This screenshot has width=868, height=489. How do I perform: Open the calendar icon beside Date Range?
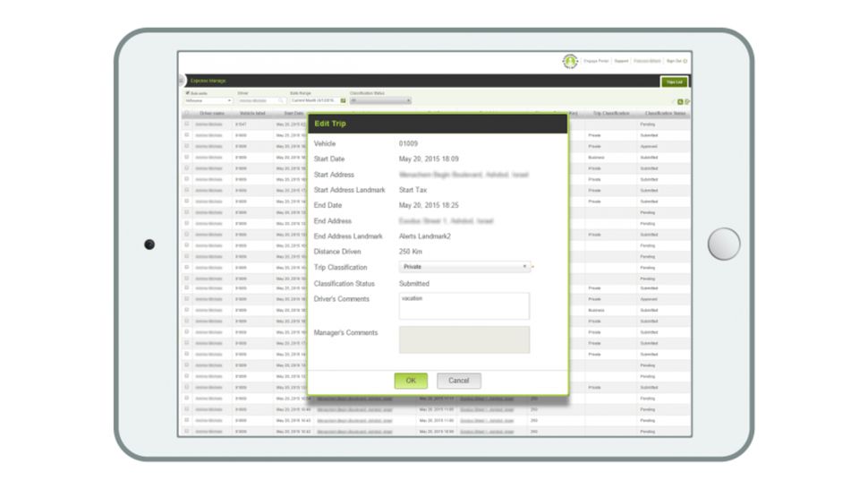(x=344, y=101)
